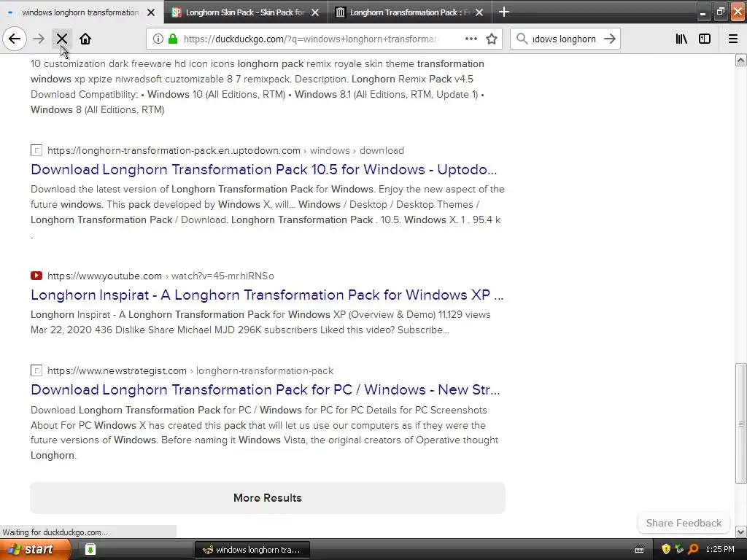
Task: Load More Results
Action: click(268, 497)
